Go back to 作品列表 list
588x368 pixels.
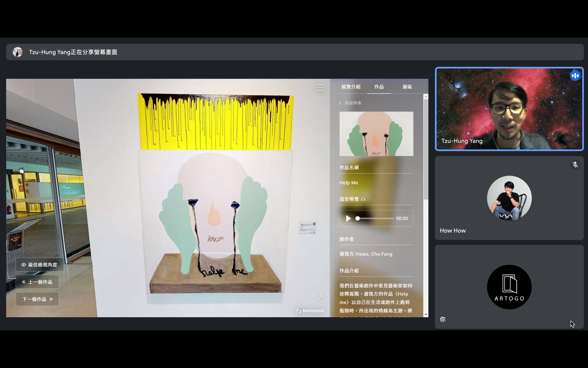click(350, 103)
